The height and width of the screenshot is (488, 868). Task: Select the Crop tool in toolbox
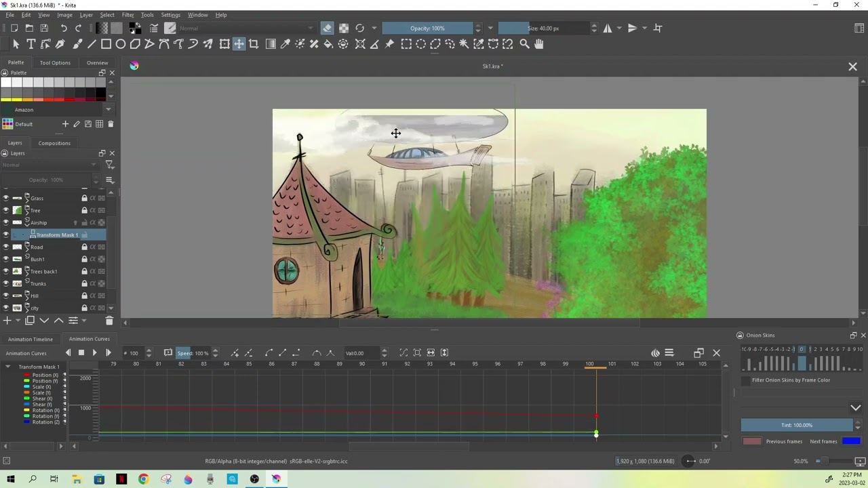point(254,44)
